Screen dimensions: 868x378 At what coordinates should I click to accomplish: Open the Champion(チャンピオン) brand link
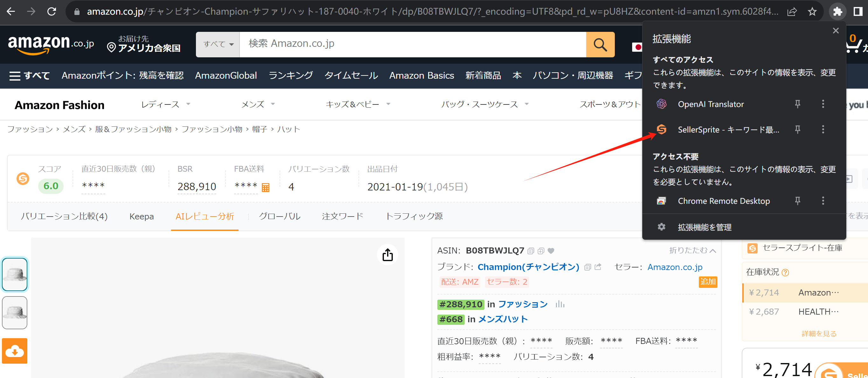click(528, 267)
